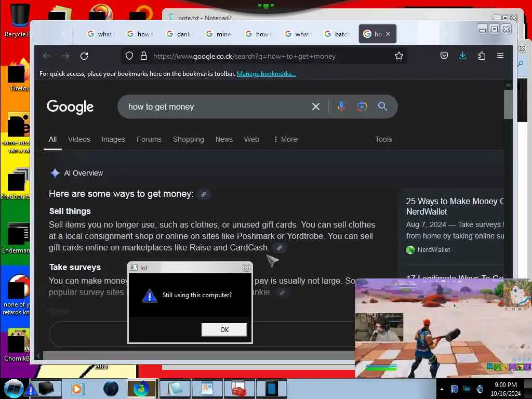532x399 pixels.
Task: Open Google Lens image search
Action: pos(362,107)
